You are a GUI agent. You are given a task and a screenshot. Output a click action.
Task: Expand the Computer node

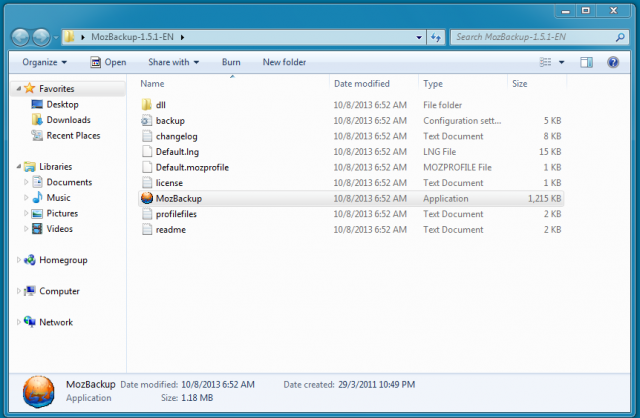(19, 291)
